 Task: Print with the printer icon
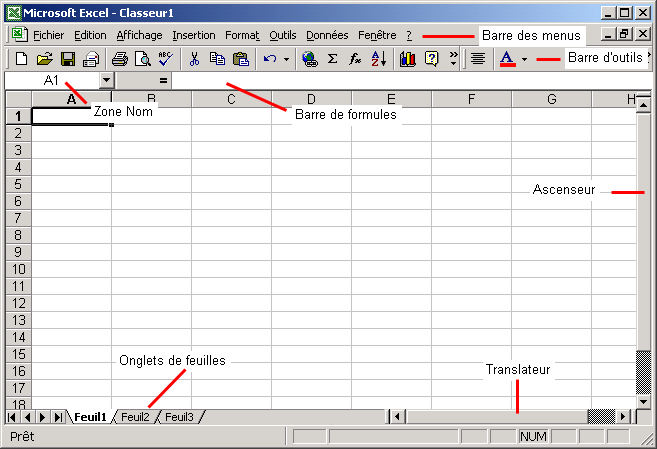[x=120, y=59]
